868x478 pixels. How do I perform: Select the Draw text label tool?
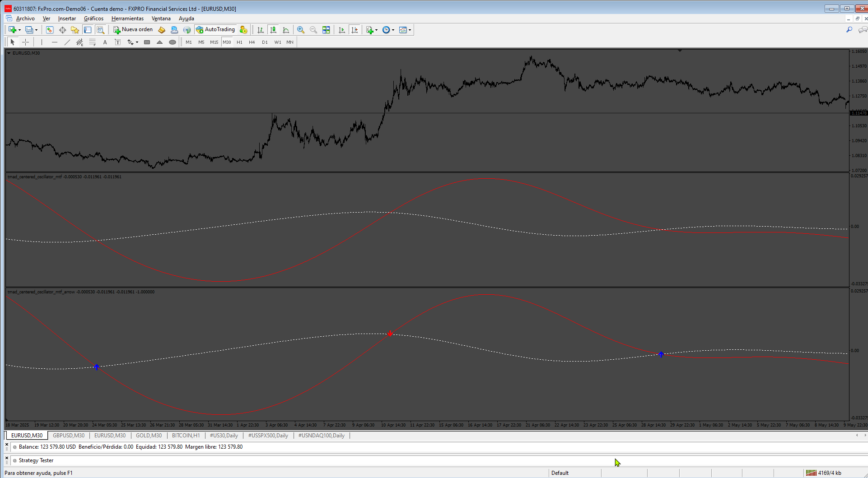117,42
